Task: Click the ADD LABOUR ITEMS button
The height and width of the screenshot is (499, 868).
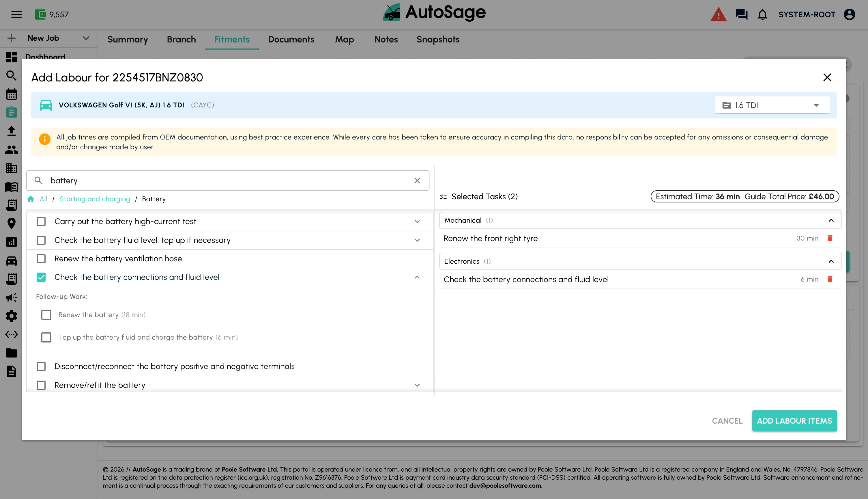Action: (x=794, y=421)
